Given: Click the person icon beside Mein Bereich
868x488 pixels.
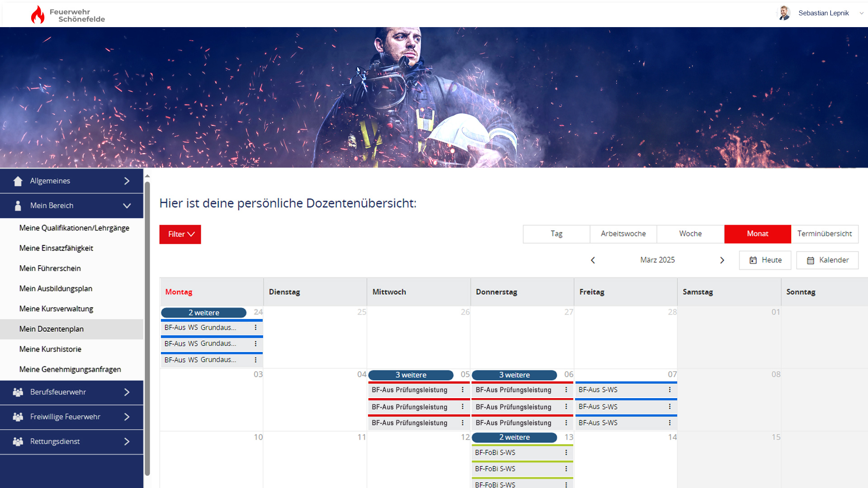Looking at the screenshot, I should coord(18,206).
